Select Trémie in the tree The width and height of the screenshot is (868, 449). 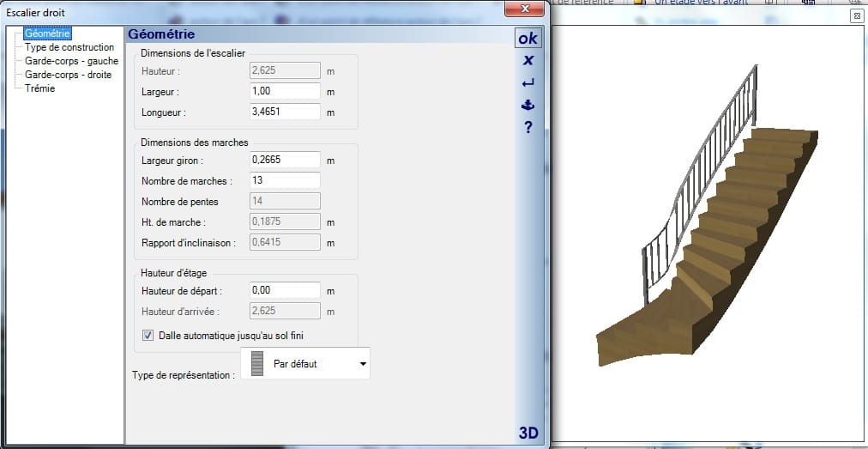39,88
